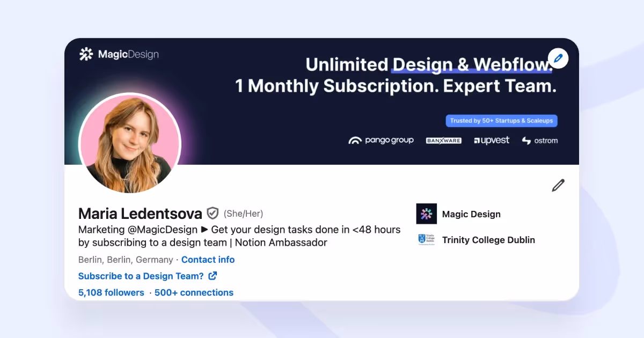This screenshot has height=338, width=644.
Task: Click the pango group logo in banner
Action: (381, 141)
